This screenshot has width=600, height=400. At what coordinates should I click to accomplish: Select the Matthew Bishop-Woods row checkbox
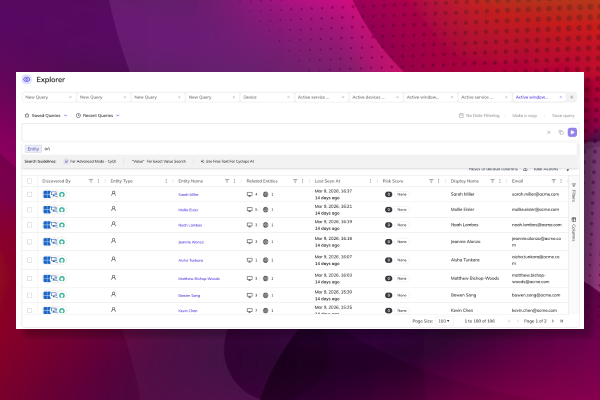tap(29, 279)
